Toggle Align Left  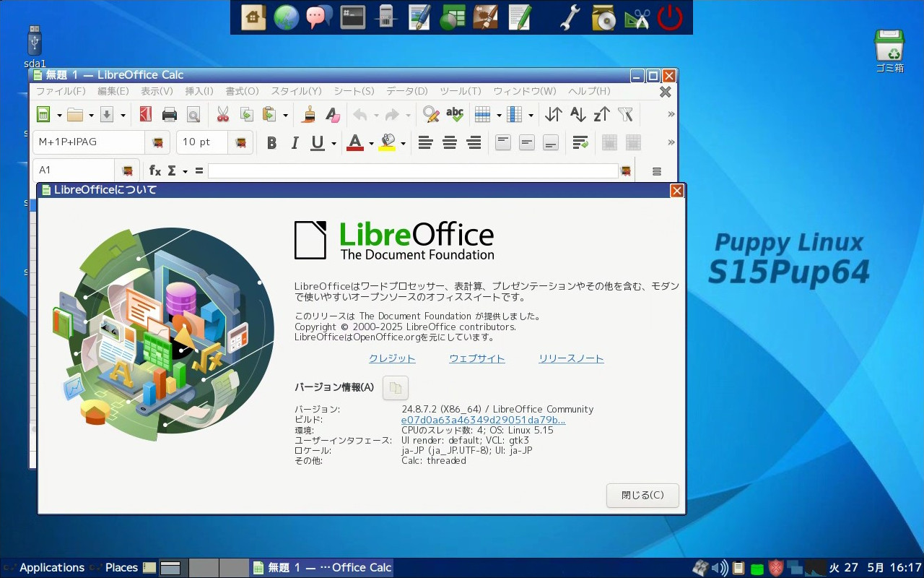point(425,143)
